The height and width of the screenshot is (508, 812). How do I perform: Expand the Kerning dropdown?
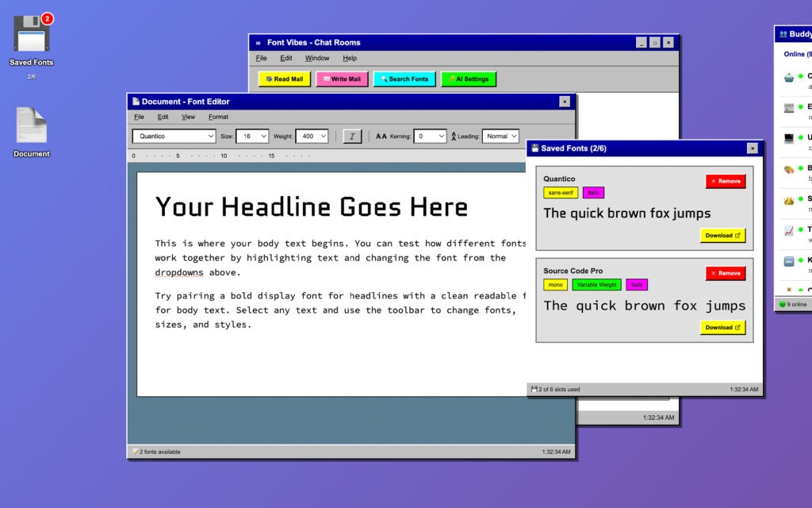[x=431, y=137]
